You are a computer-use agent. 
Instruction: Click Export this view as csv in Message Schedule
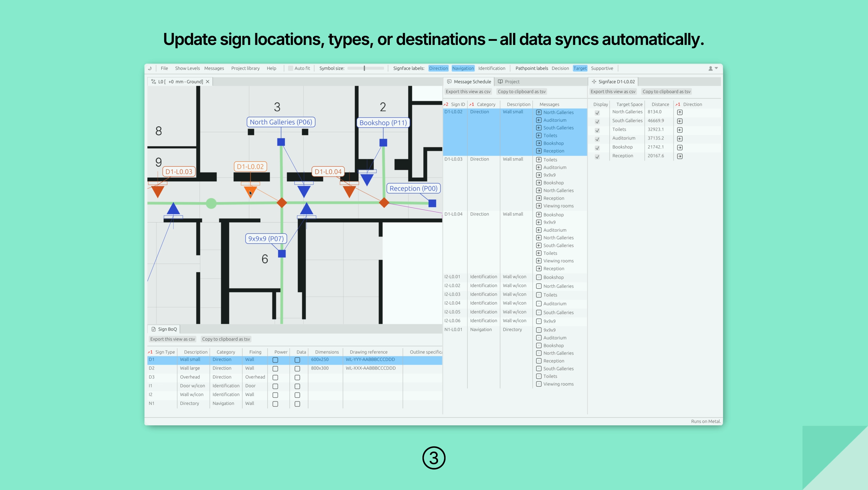tap(468, 91)
